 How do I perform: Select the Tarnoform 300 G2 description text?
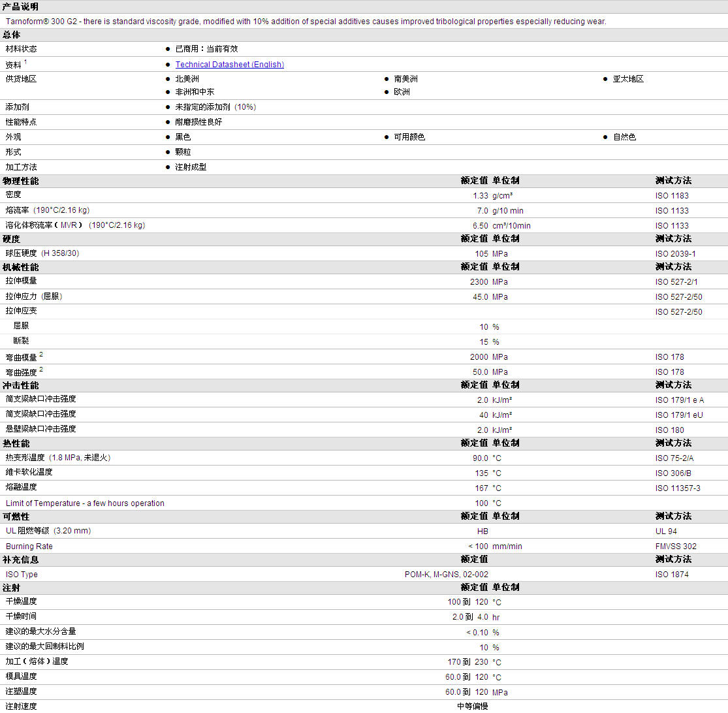click(306, 22)
